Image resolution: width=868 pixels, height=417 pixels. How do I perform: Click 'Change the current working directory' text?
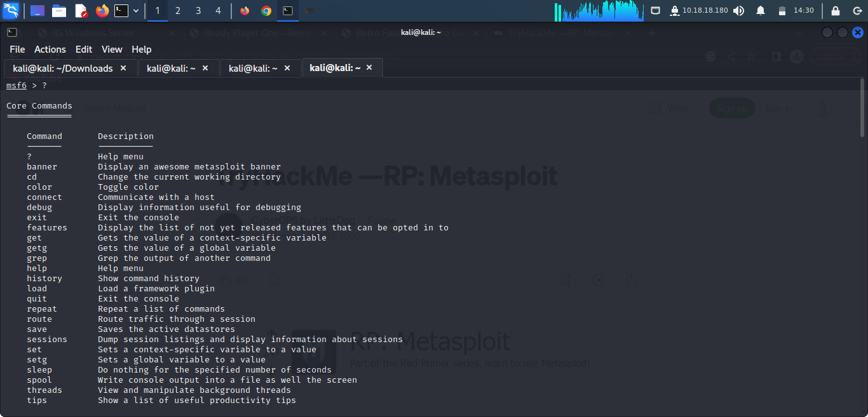coord(189,177)
